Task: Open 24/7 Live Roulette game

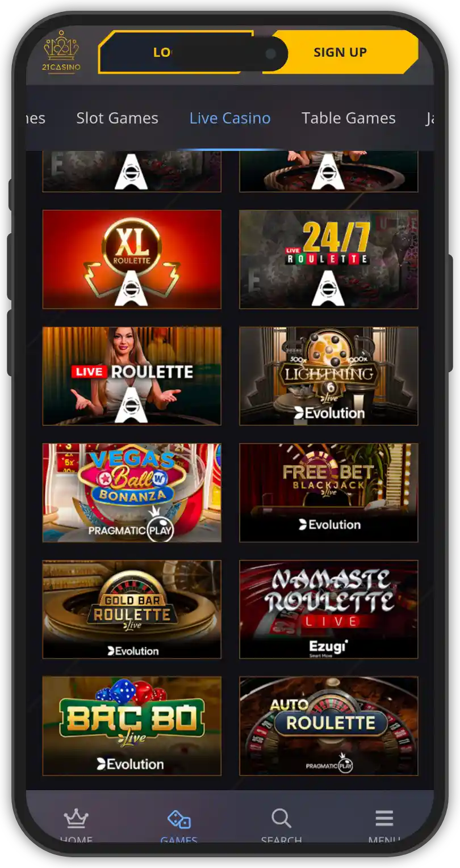Action: (x=329, y=259)
